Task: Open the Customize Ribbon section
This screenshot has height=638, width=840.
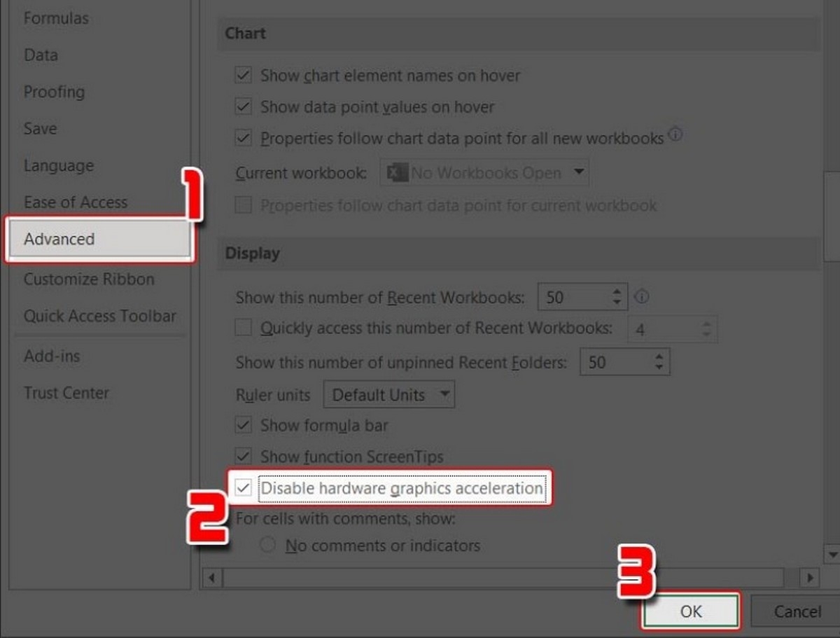Action: click(x=89, y=279)
